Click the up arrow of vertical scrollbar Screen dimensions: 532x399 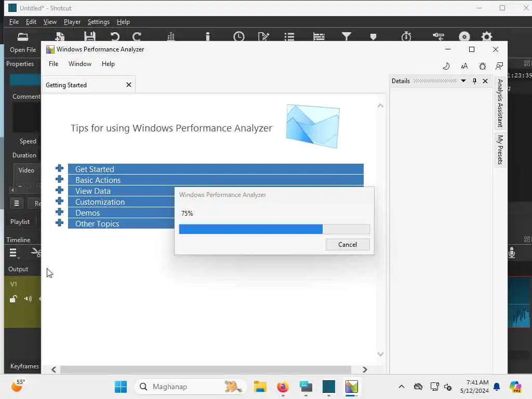380,106
